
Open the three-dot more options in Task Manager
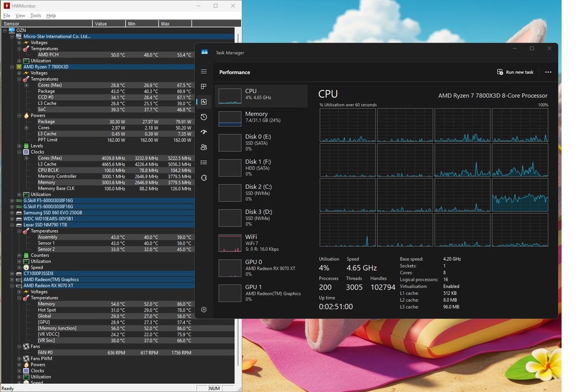pyautogui.click(x=548, y=72)
